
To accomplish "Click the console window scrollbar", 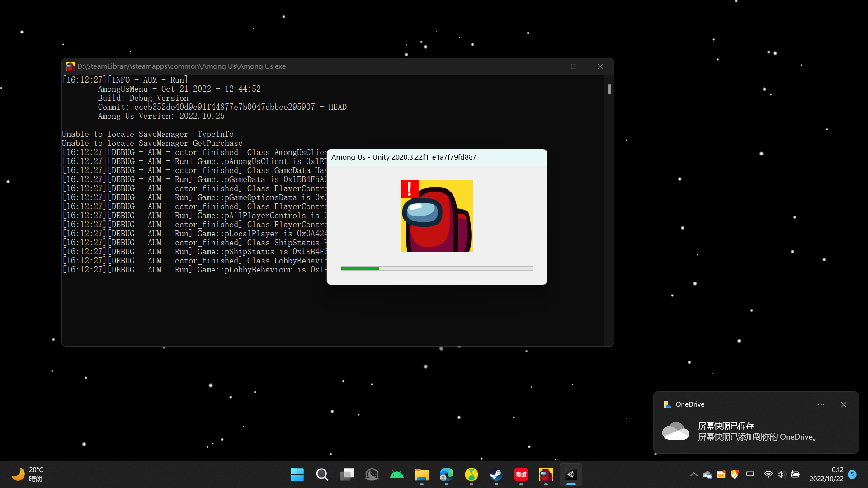I will click(x=609, y=89).
